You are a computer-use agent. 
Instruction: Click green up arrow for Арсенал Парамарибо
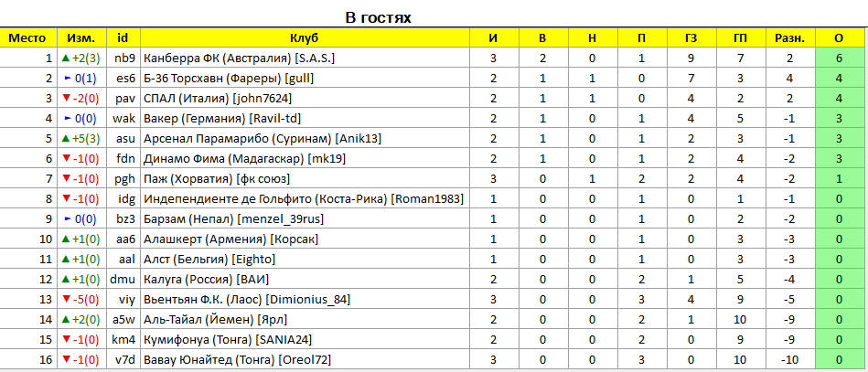coord(65,139)
